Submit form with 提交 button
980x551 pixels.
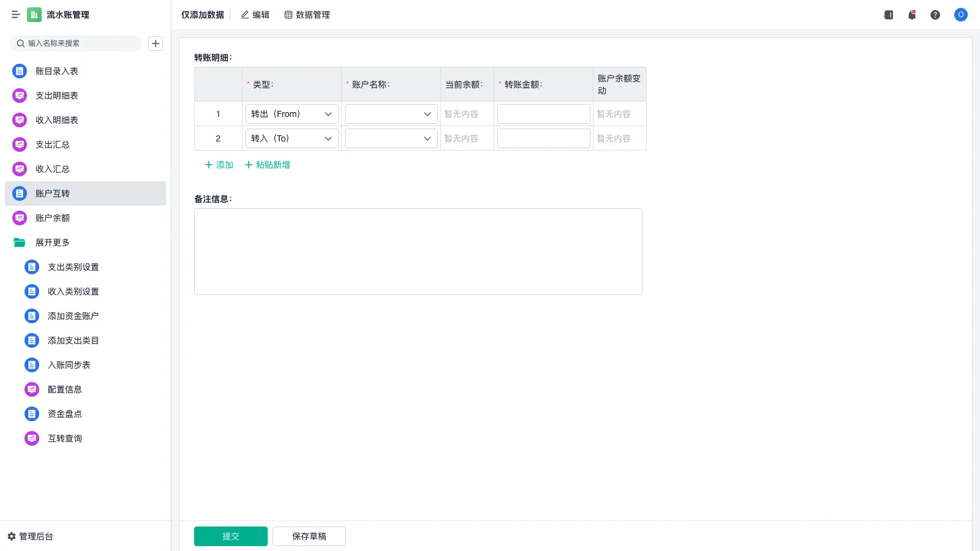231,536
